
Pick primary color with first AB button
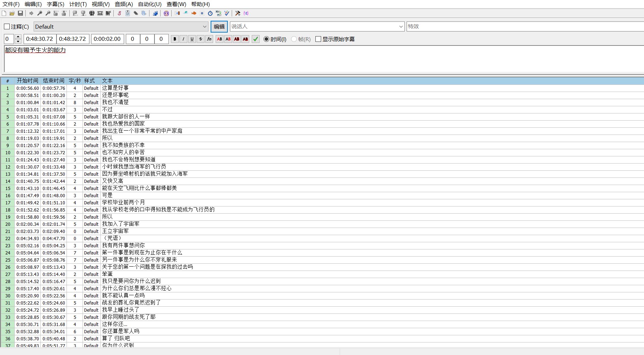[x=220, y=39]
